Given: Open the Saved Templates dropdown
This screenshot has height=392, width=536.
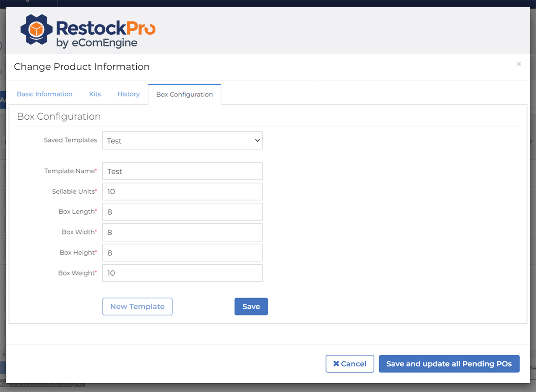Looking at the screenshot, I should (x=182, y=140).
